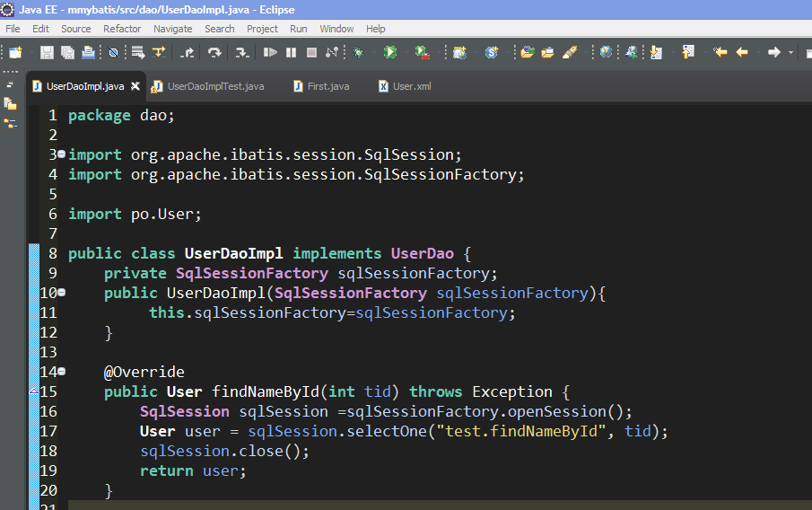812x510 pixels.
Task: Close the UserDaoImpl.java tab
Action: tap(135, 86)
